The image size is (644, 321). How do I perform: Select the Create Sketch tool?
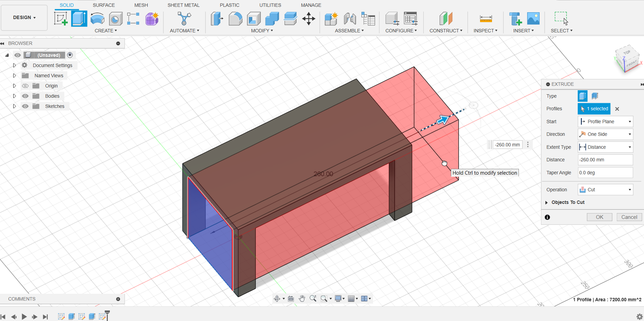click(61, 19)
